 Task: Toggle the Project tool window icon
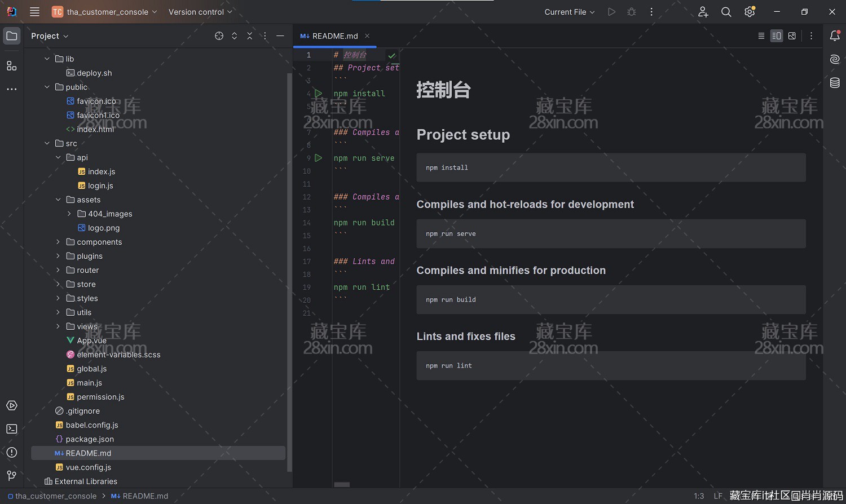coord(12,36)
